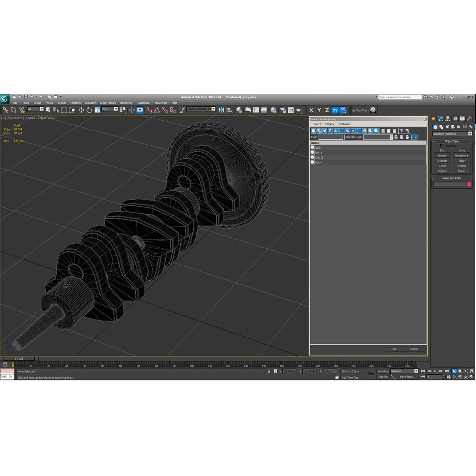The image size is (476, 476).
Task: Toggle Set Key mode
Action: (383, 377)
